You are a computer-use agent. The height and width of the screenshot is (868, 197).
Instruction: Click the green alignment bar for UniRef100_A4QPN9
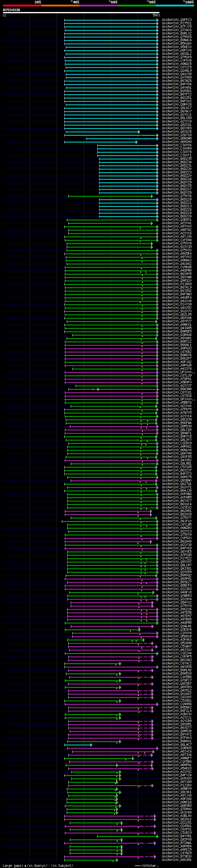(111, 271)
